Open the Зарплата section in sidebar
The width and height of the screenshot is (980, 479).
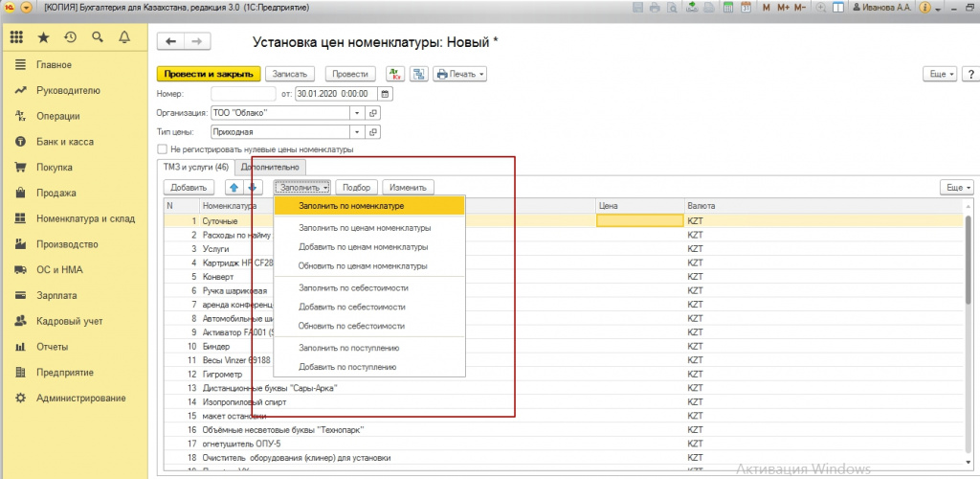(56, 296)
